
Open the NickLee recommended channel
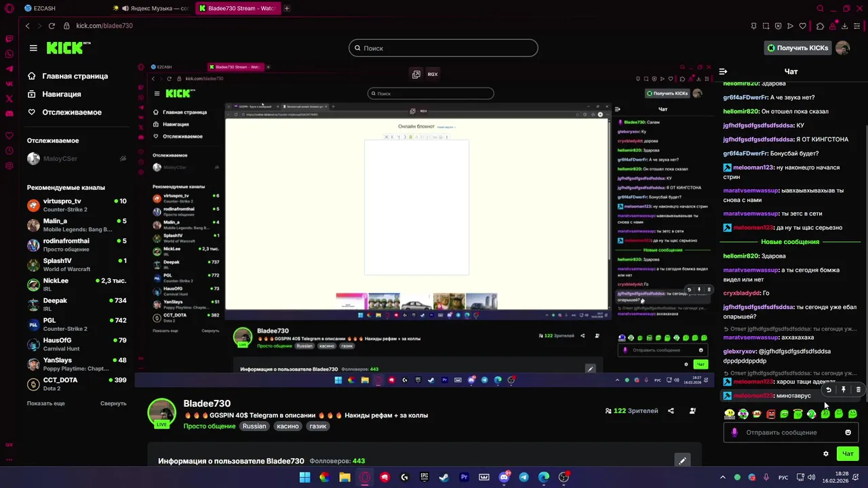click(x=77, y=285)
